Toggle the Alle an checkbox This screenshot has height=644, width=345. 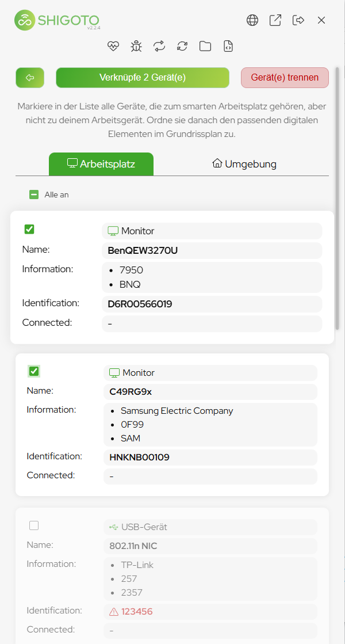point(34,195)
